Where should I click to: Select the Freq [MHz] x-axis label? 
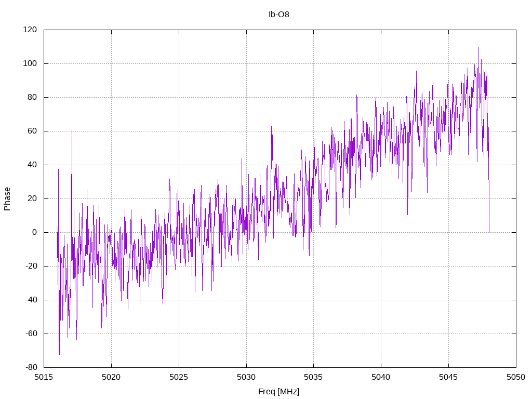[279, 392]
